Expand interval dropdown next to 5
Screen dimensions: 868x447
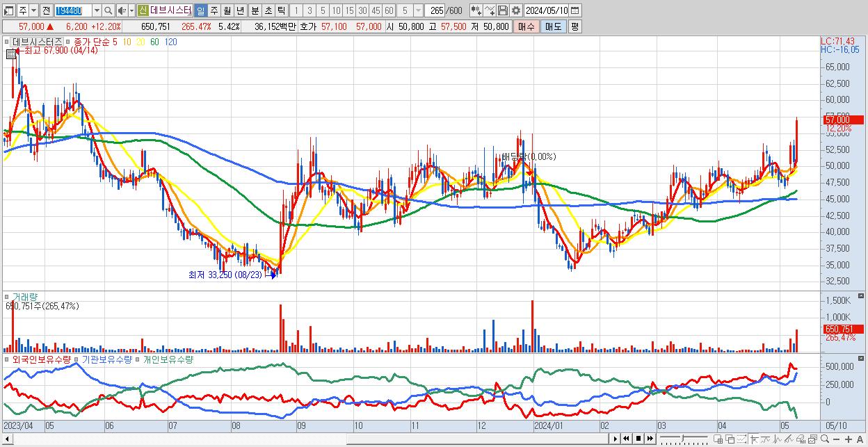(x=418, y=10)
